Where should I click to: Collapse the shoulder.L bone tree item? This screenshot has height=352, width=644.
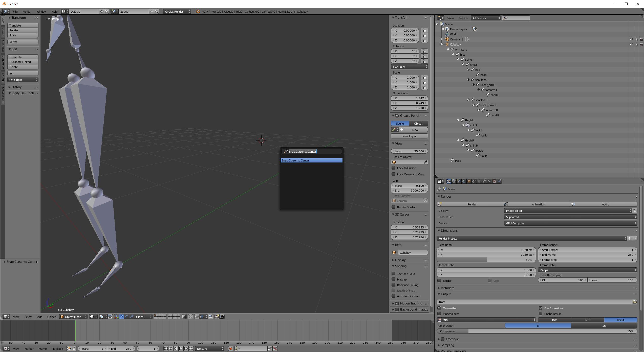[x=468, y=80]
